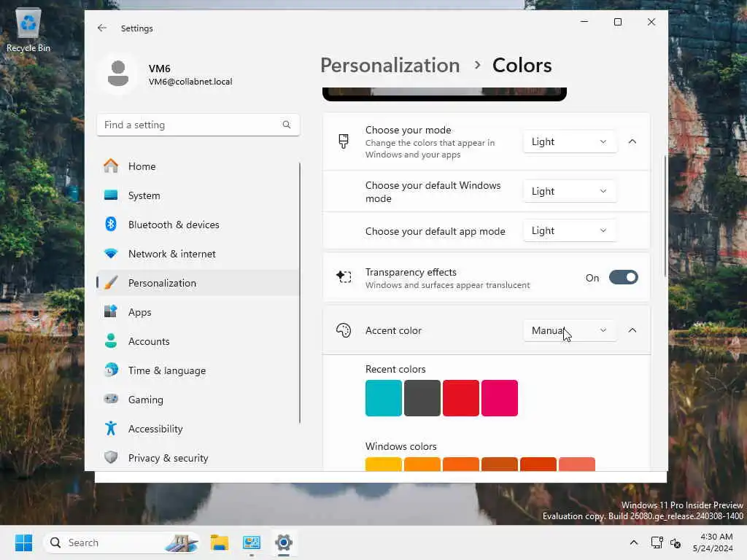Open File Explorer from the taskbar
747x560 pixels.
point(220,542)
